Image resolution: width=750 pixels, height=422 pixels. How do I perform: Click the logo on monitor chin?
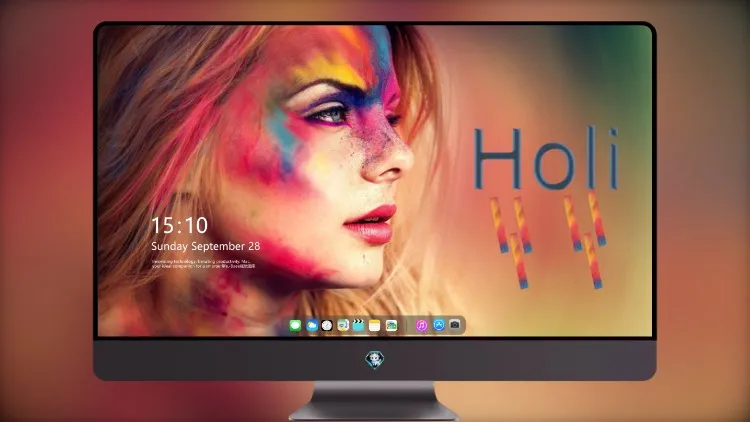(375, 360)
